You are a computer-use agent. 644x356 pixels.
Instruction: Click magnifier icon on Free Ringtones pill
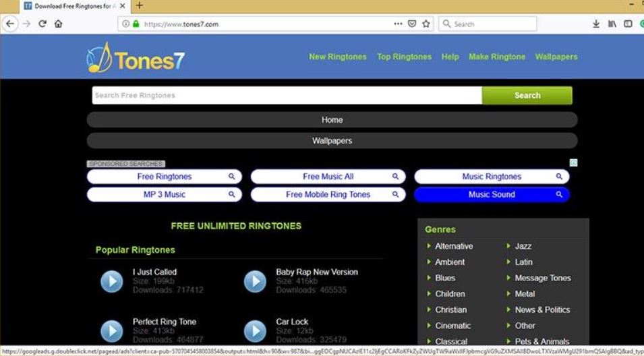click(x=232, y=177)
